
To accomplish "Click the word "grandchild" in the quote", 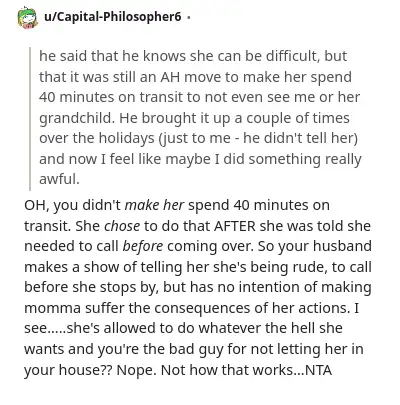I will click(x=77, y=118).
